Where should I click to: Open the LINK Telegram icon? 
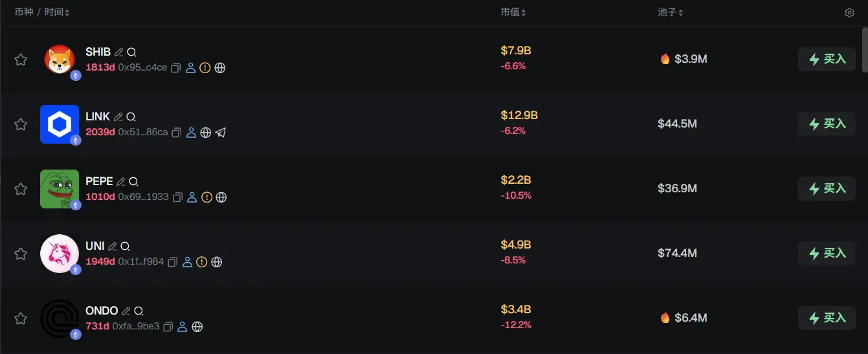pyautogui.click(x=221, y=133)
